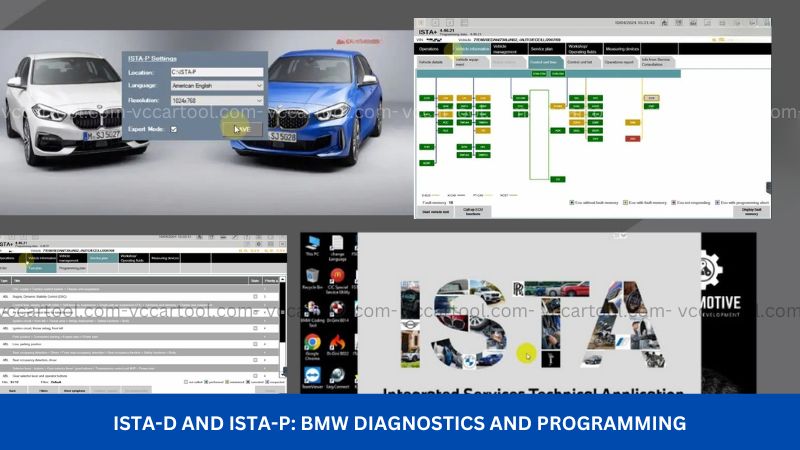
Task: Launch Google Chrome from the desktop
Action: [312, 347]
